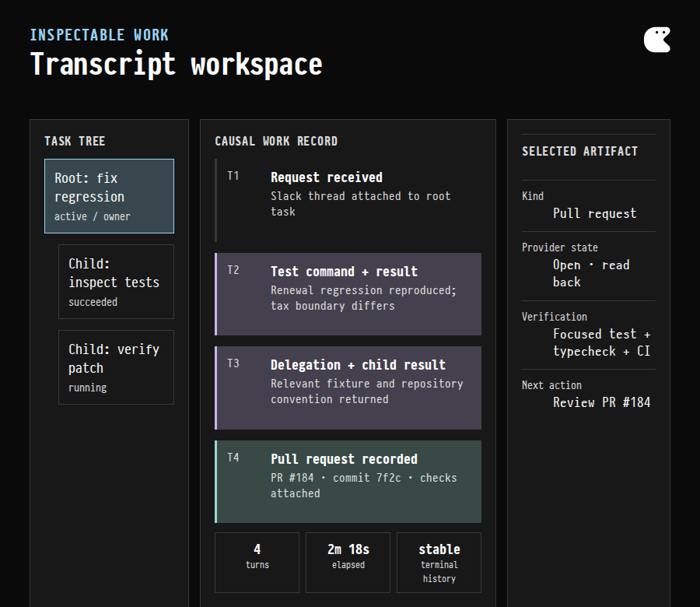The image size is (700, 607).
Task: Click the Next action field label
Action: click(551, 385)
